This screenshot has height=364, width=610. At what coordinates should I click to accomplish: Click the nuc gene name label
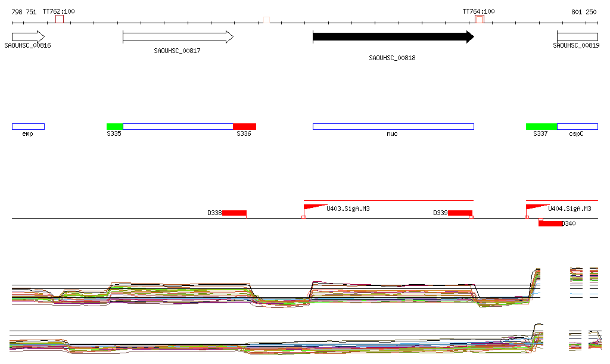coord(392,134)
